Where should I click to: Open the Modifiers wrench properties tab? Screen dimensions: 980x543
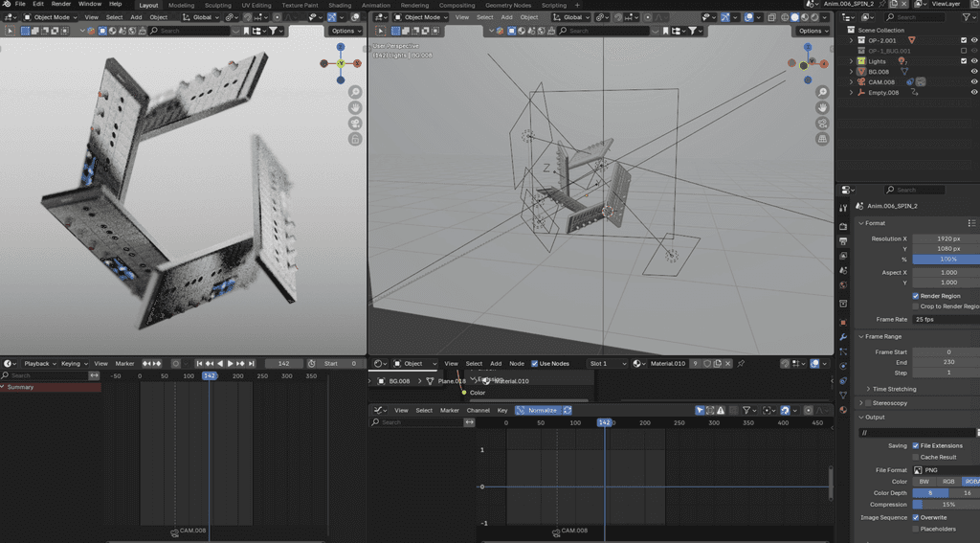pos(843,337)
